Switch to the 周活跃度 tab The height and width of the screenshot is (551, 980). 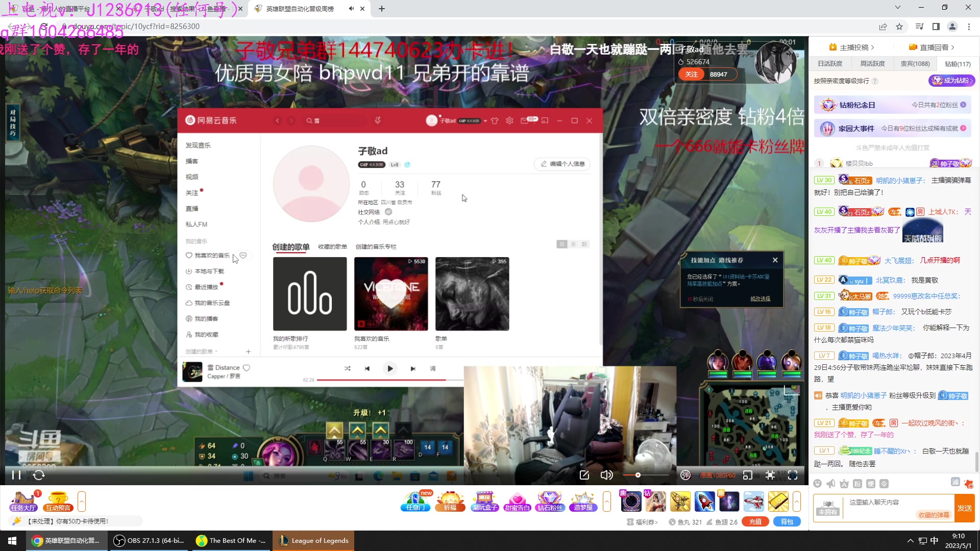872,64
